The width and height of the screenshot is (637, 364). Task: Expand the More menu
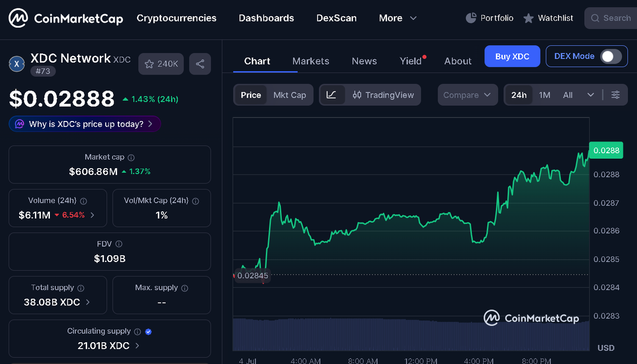398,18
